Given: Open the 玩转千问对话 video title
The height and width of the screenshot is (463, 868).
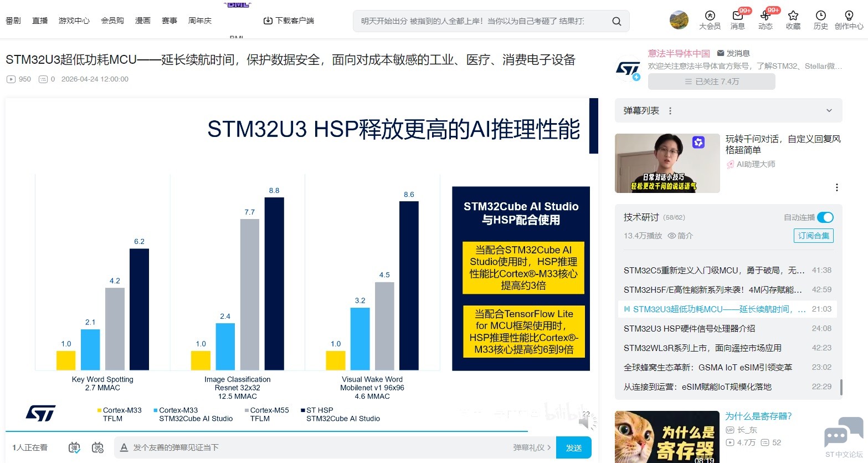Looking at the screenshot, I should (783, 144).
